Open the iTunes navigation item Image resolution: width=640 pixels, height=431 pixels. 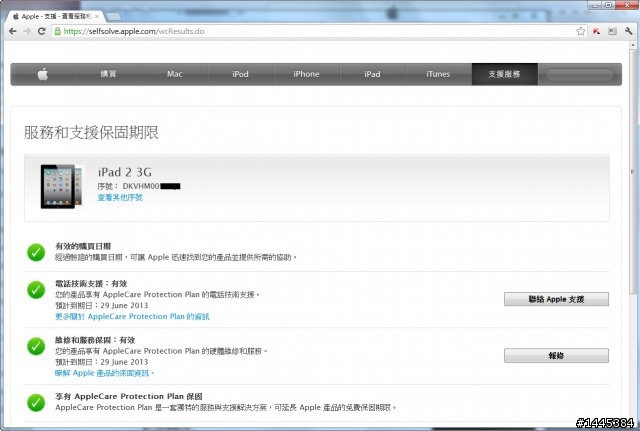(x=438, y=74)
